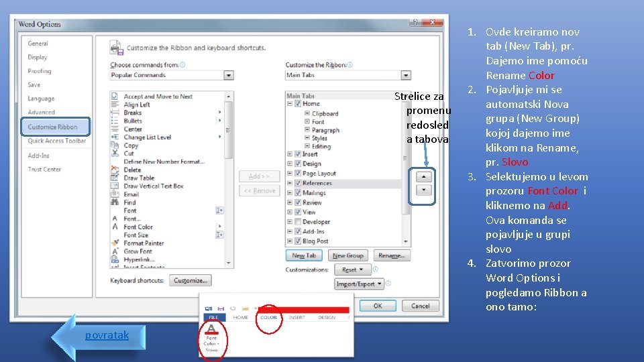This screenshot has height=362, width=644.
Task: Click the Cut scissors icon
Action: (x=115, y=153)
